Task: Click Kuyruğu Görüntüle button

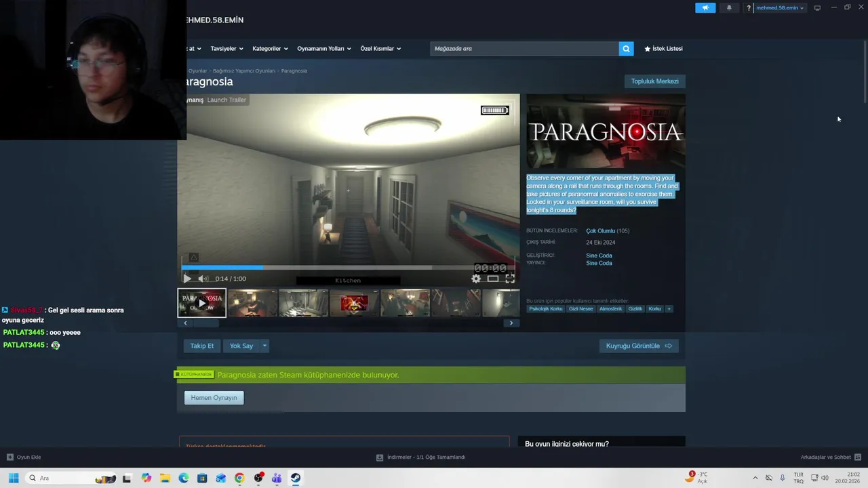Action: coord(639,346)
